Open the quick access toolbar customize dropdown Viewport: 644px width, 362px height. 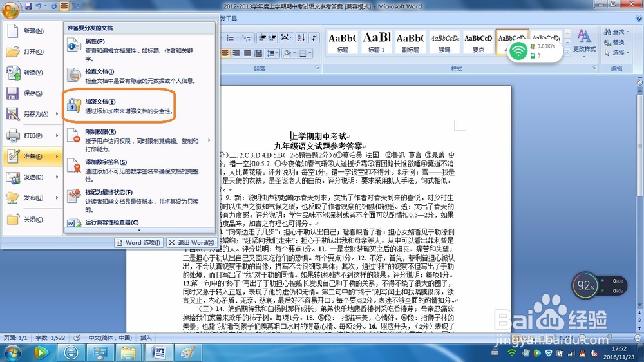tap(78, 6)
